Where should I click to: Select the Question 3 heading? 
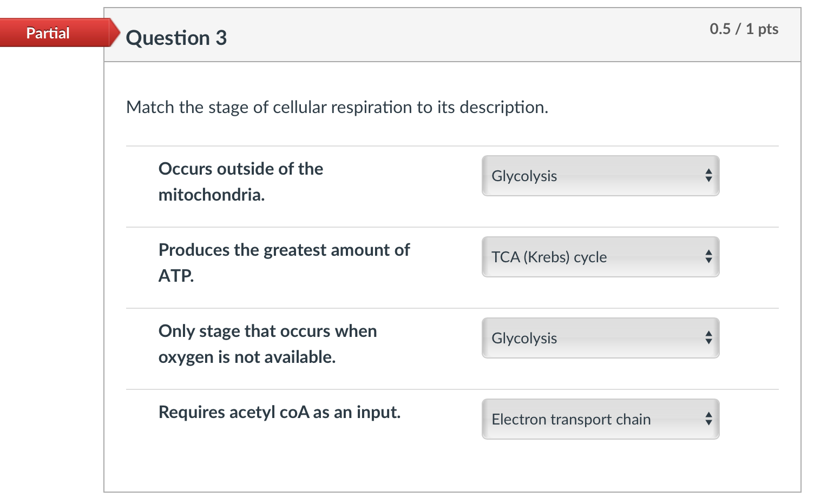[176, 38]
